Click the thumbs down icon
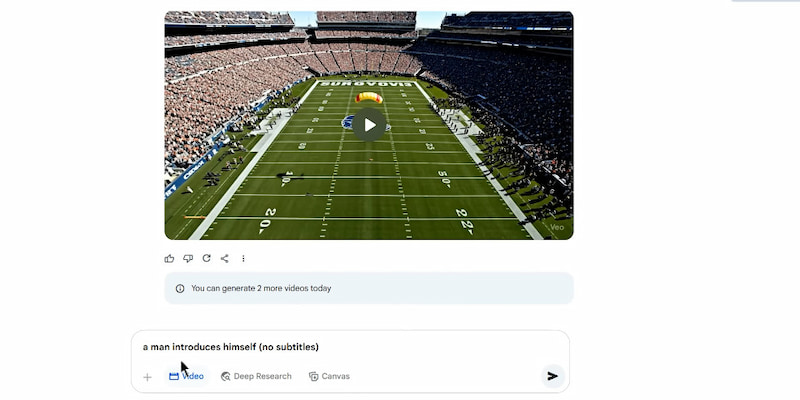Image resolution: width=800 pixels, height=400 pixels. pos(188,258)
